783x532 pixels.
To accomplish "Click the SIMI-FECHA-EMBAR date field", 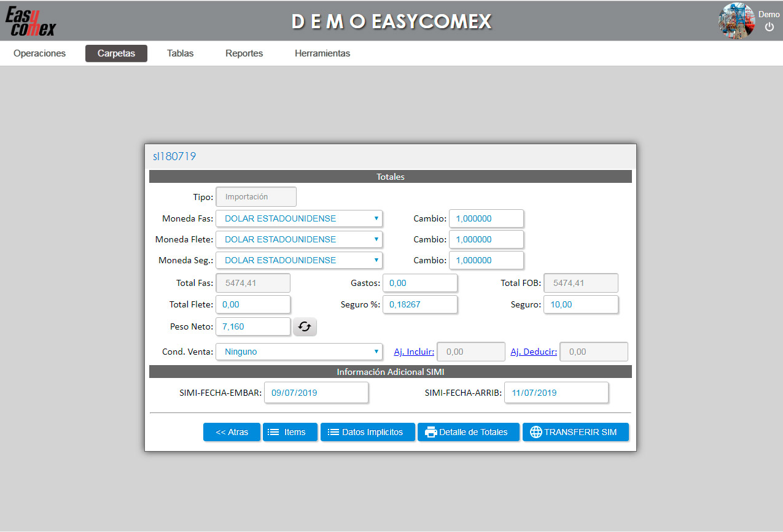I will click(x=316, y=393).
